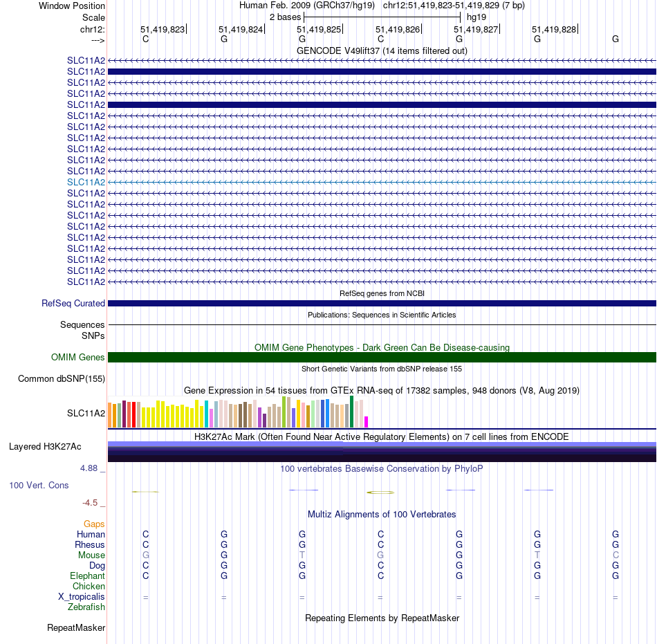This screenshot has height=644, width=657.
Task: Open the RefSeq genes from NCBI title
Action: [x=382, y=293]
